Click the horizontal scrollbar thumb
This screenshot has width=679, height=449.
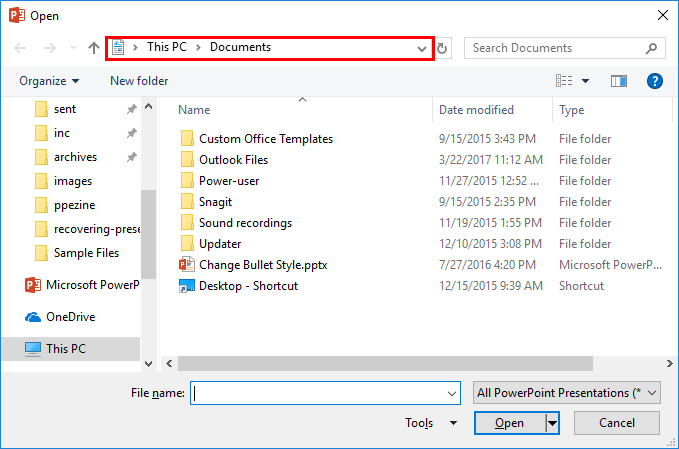pos(385,364)
